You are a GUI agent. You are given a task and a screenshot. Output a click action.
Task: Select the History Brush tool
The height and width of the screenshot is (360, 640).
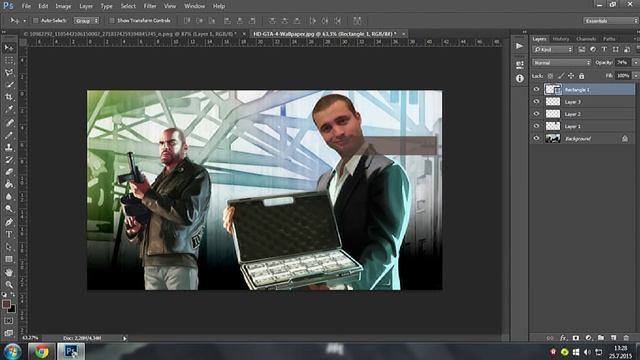coord(9,160)
